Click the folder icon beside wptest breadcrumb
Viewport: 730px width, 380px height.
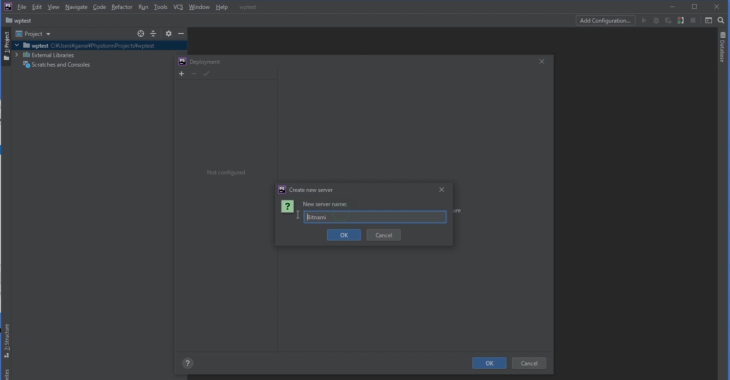click(x=9, y=20)
